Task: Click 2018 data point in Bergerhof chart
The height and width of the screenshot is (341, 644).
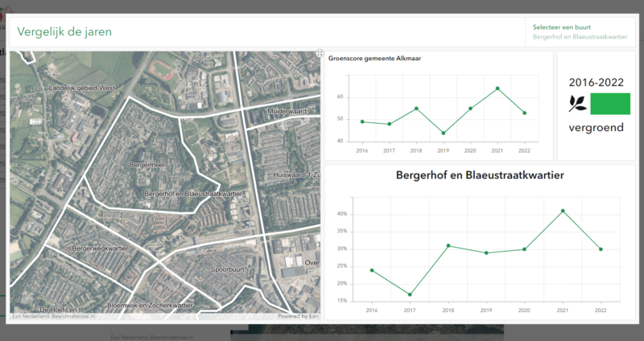Action: coord(448,246)
